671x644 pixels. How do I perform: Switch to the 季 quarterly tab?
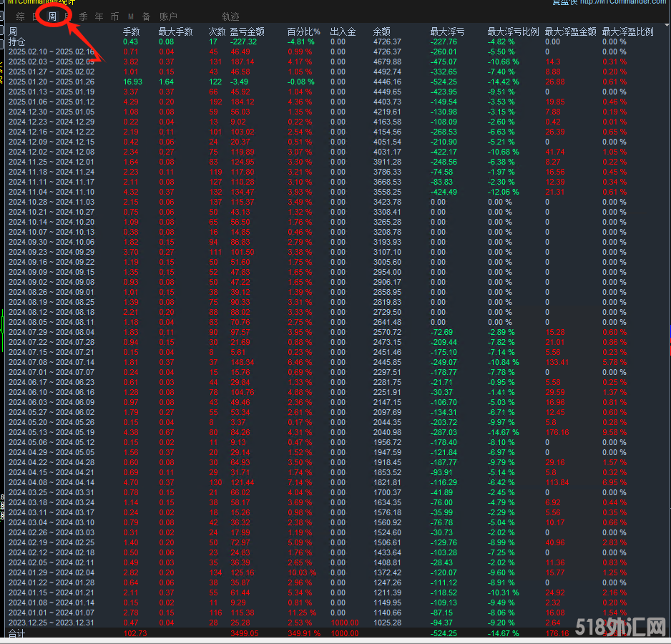point(84,16)
